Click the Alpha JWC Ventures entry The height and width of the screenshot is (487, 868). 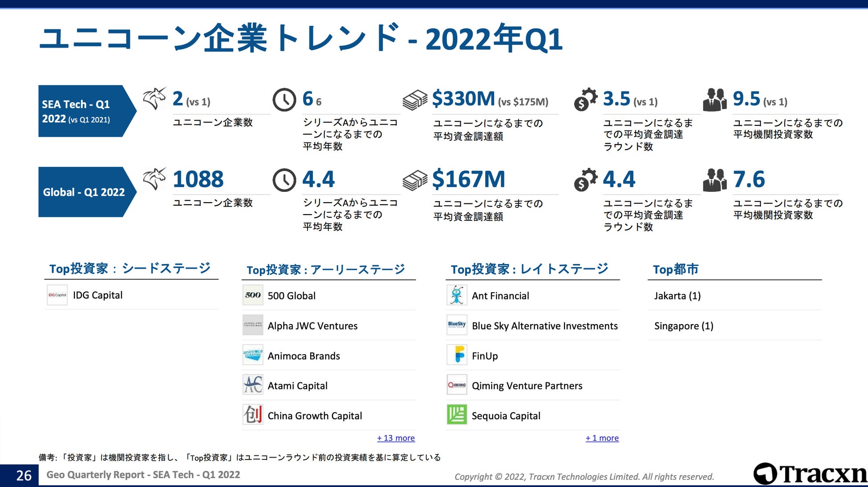(312, 326)
